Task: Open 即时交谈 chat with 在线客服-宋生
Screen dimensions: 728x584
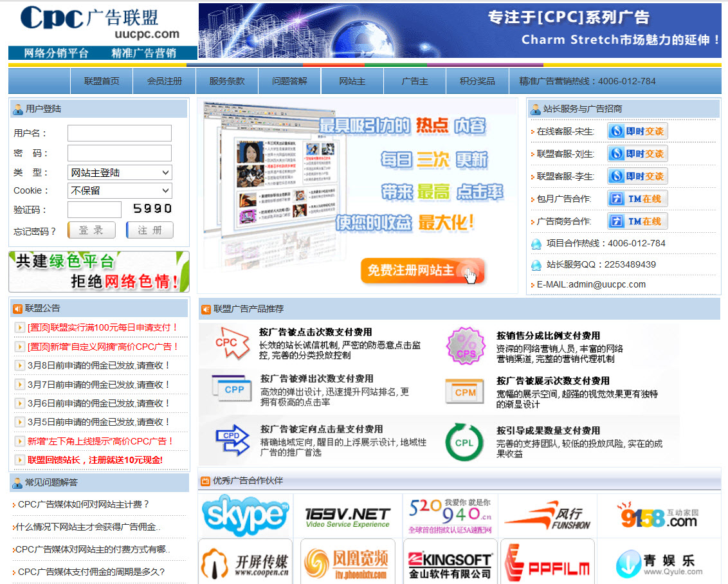Action: (637, 131)
